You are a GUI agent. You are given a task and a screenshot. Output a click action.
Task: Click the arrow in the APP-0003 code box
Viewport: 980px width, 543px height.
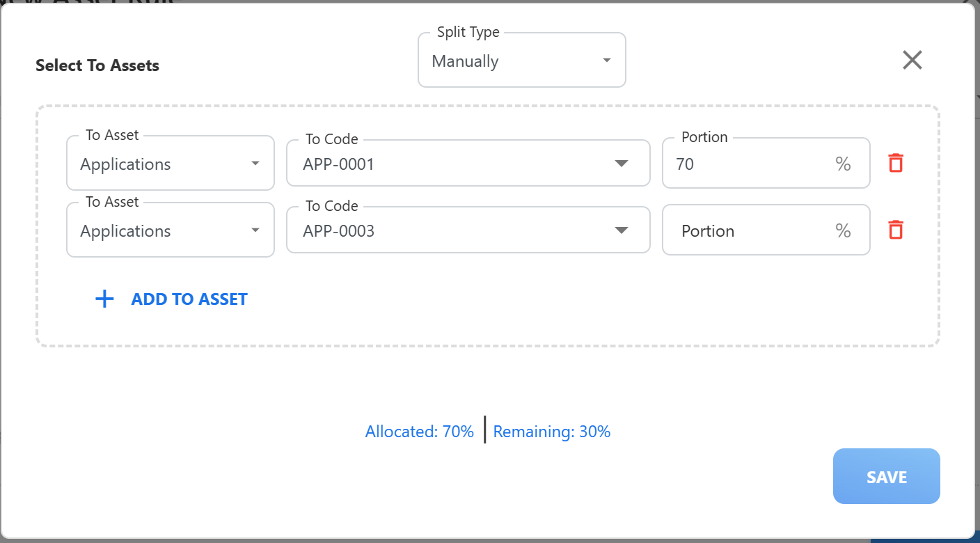(622, 230)
